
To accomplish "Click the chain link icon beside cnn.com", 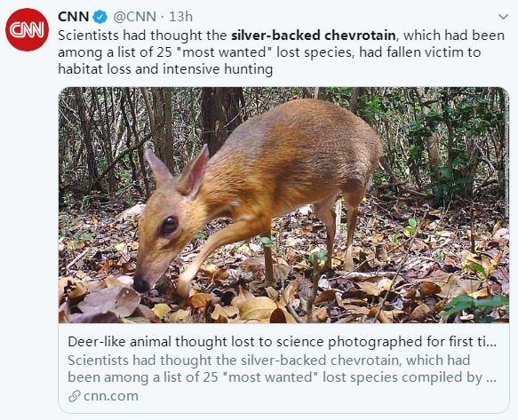I will point(75,396).
